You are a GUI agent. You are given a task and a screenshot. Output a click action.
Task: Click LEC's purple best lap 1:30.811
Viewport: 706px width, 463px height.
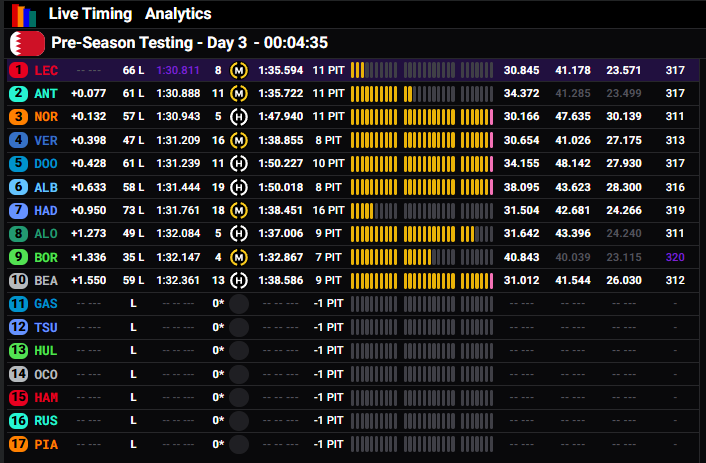(x=178, y=70)
